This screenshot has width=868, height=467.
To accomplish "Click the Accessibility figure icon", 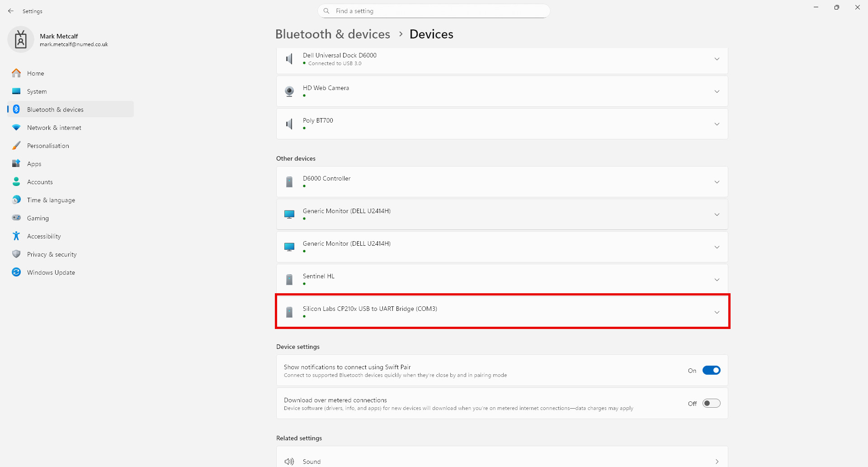I will point(16,236).
